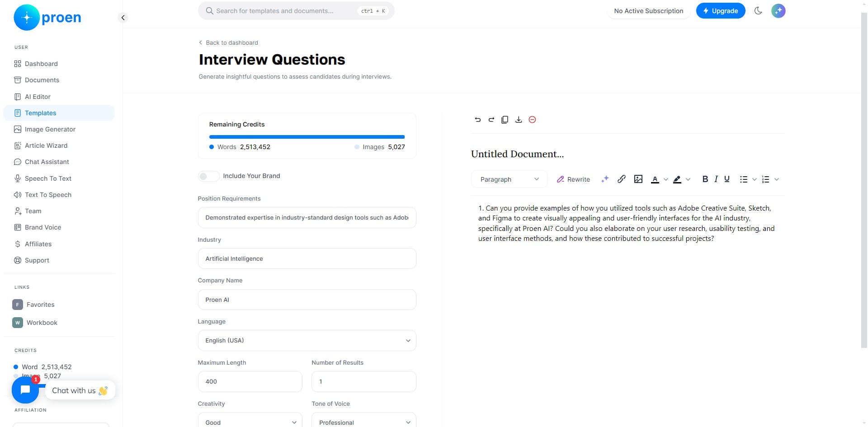This screenshot has width=868, height=427.
Task: Click No Active Subscription button
Action: click(x=648, y=11)
